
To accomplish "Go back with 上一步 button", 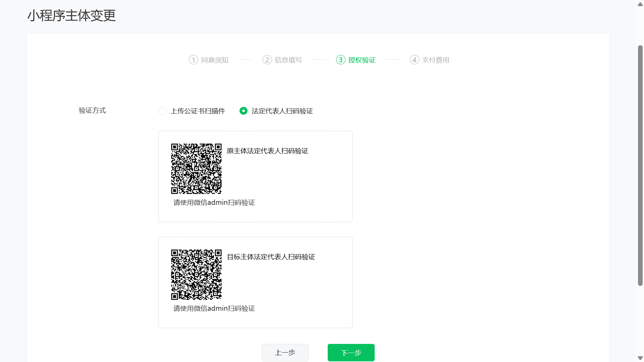I will pyautogui.click(x=285, y=353).
